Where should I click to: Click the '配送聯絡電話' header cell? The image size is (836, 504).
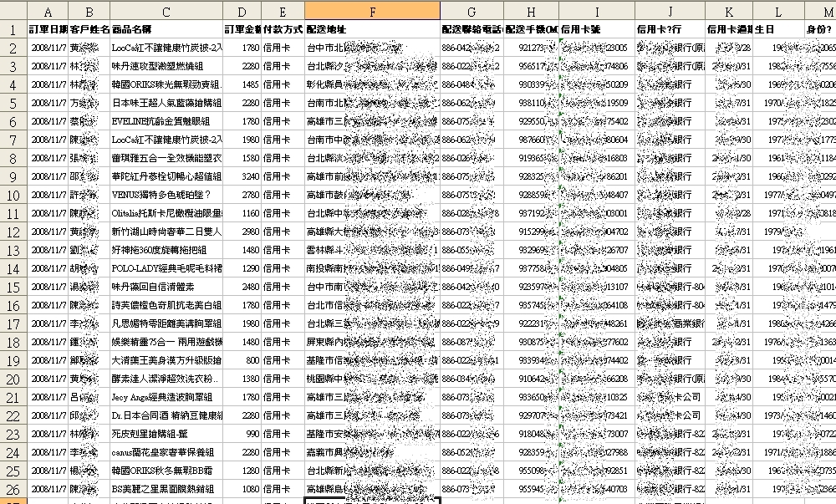coord(472,29)
